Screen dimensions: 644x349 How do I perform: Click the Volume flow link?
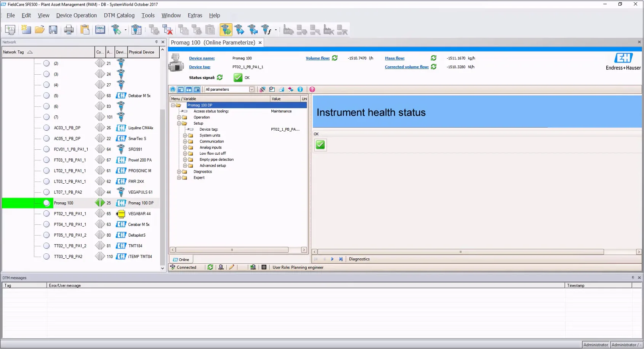tap(318, 58)
